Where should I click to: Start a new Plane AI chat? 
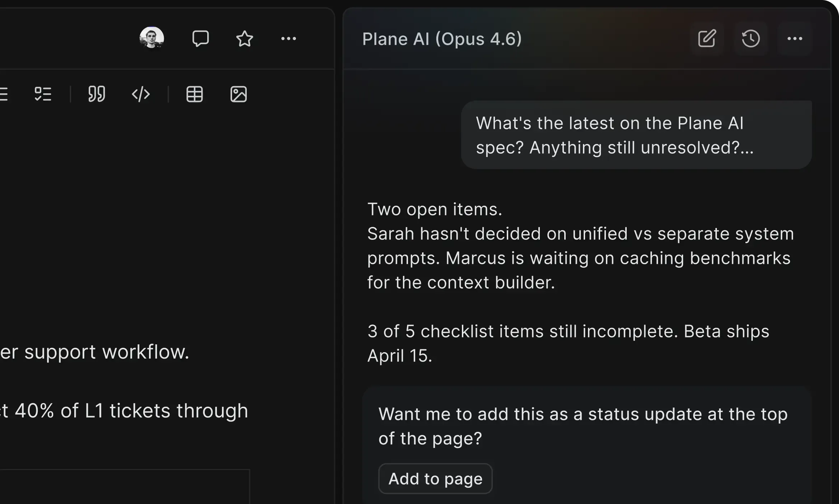[x=707, y=38]
